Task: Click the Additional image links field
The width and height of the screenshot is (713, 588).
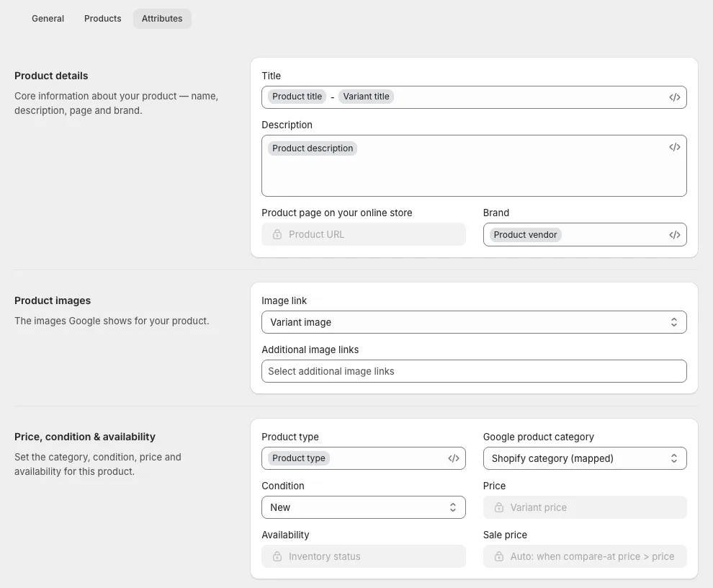Action: [x=474, y=371]
